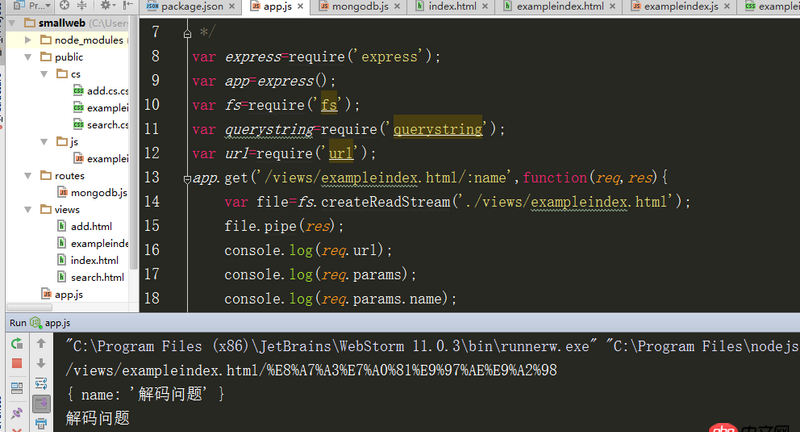Close the index.html tab

point(485,6)
